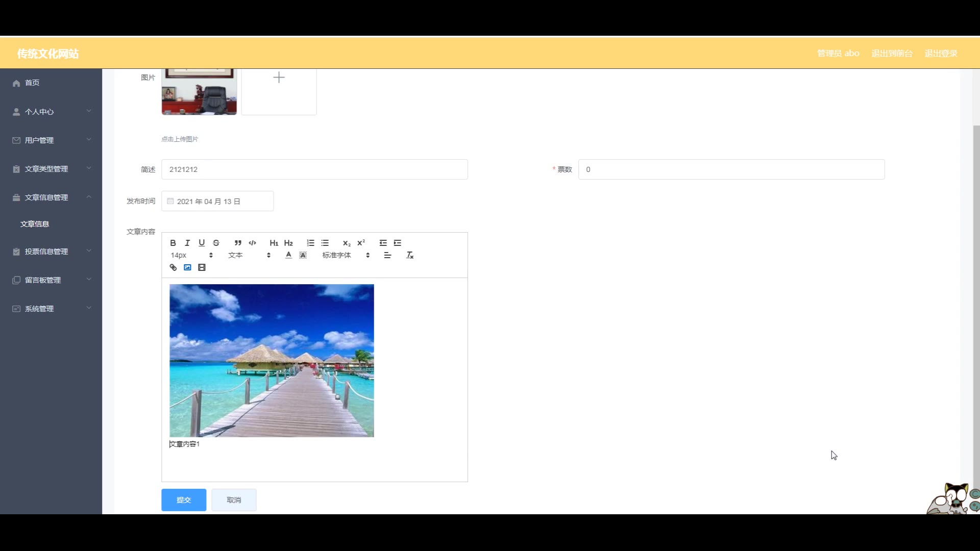Insert a code block
980x551 pixels.
click(x=252, y=243)
